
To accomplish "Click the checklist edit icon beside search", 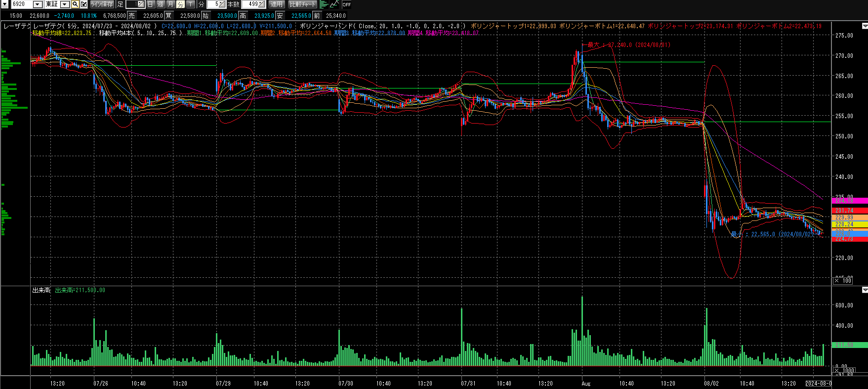I will click(x=83, y=4).
